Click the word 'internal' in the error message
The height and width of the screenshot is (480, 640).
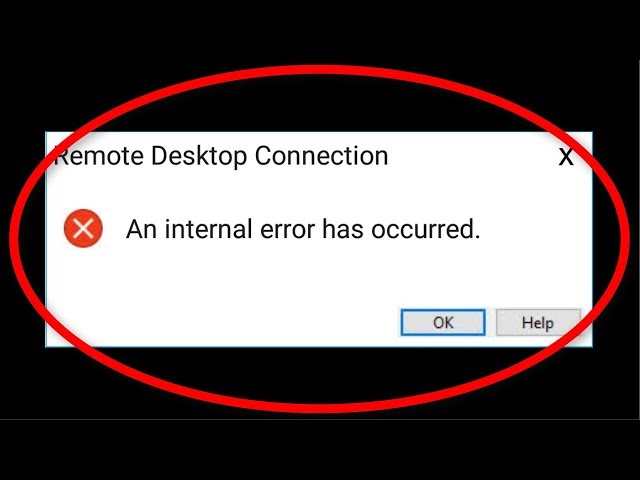tap(208, 229)
